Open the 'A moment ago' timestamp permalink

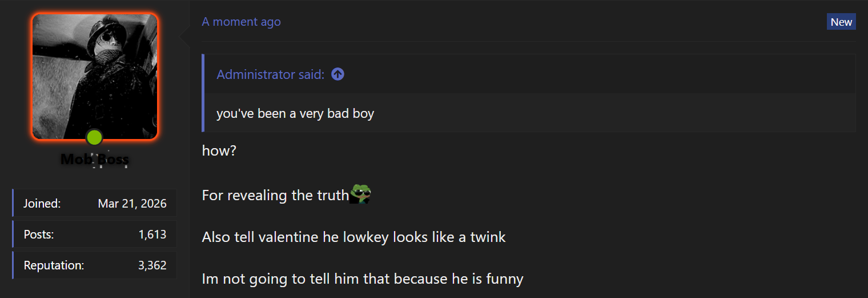[x=241, y=22]
